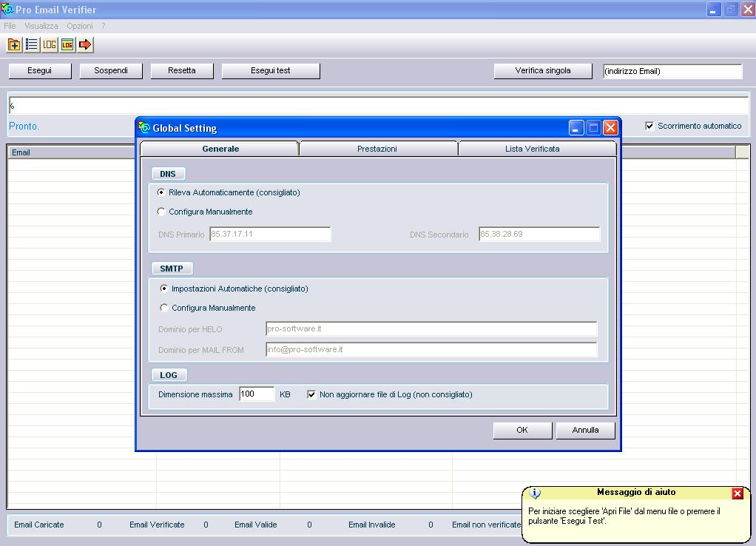Select SMTP Configura Manualmente option
The width and height of the screenshot is (756, 546).
point(164,309)
